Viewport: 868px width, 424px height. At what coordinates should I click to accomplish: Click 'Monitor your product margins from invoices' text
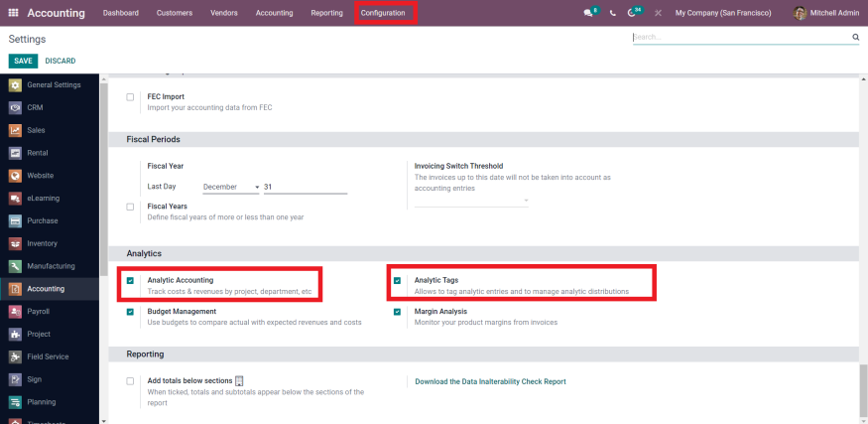[486, 323]
